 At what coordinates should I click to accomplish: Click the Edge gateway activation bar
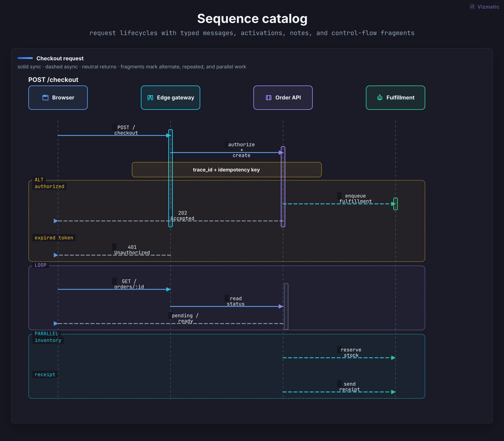(x=171, y=178)
